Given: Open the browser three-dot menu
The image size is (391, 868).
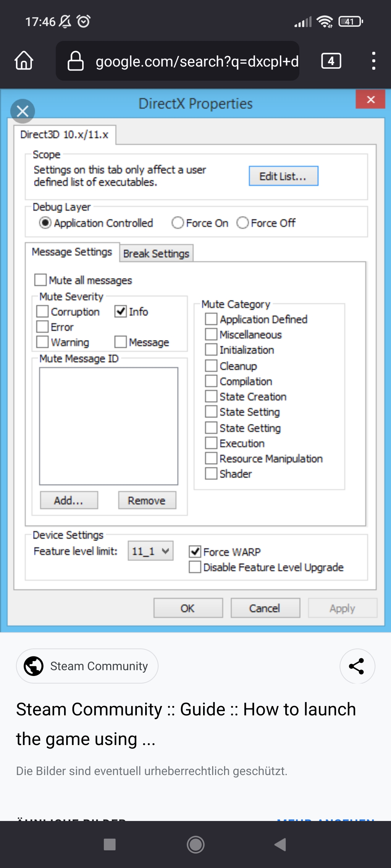Looking at the screenshot, I should [374, 61].
